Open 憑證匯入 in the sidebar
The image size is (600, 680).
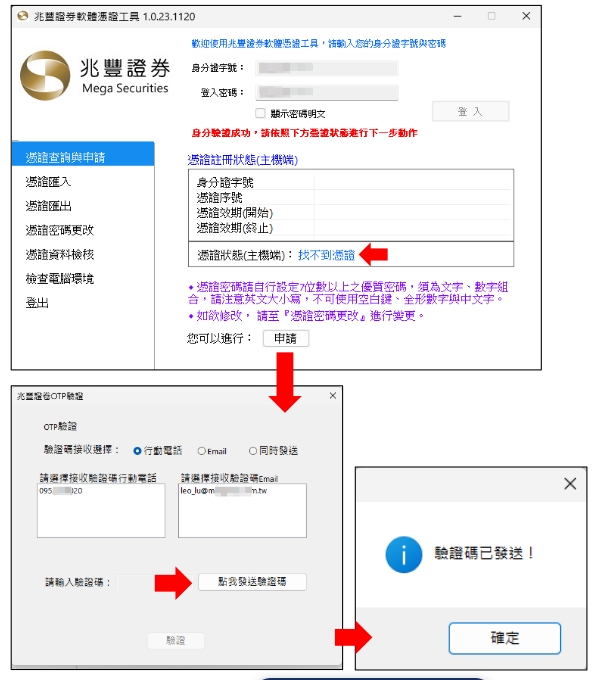(48, 182)
